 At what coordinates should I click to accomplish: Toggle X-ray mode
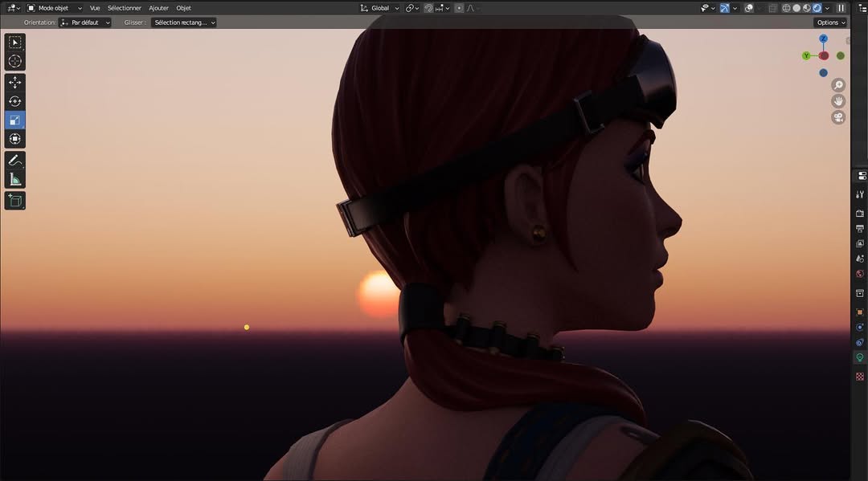(x=773, y=8)
